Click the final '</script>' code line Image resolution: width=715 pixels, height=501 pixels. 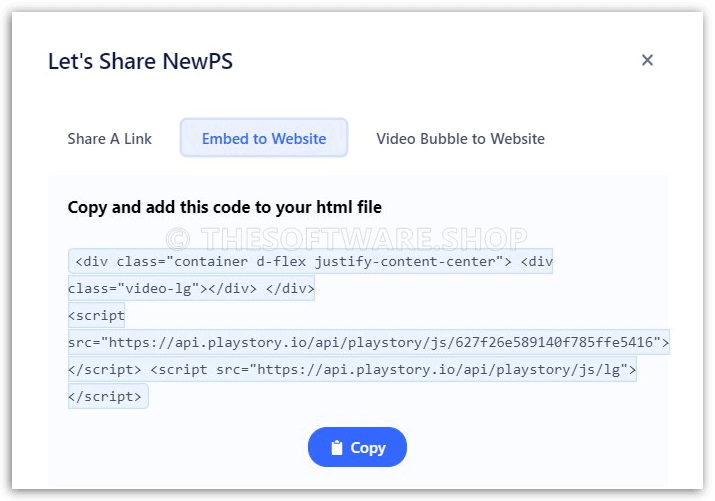tap(108, 396)
